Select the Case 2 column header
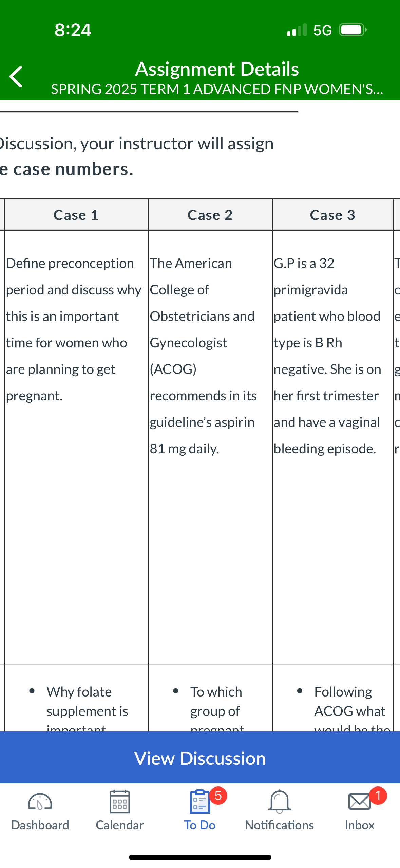 click(x=210, y=215)
